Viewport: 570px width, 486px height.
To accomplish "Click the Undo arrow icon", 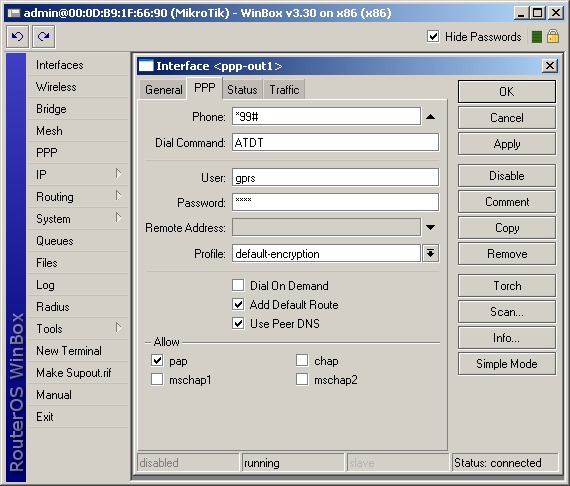I will [x=17, y=37].
